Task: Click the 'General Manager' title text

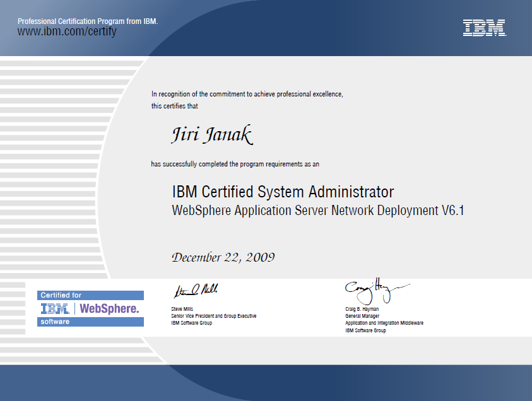Action: [x=362, y=316]
